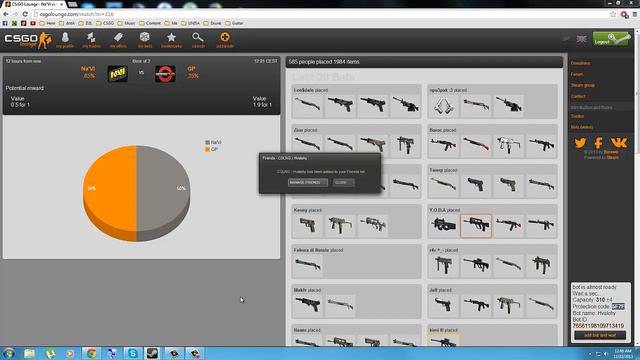This screenshot has width=640, height=360.
Task: Click the Bot ID number link
Action: 598,326
